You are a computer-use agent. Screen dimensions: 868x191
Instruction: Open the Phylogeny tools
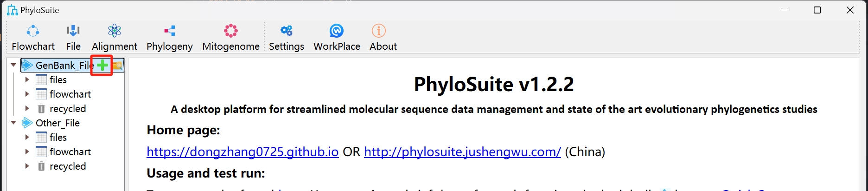pos(169,38)
